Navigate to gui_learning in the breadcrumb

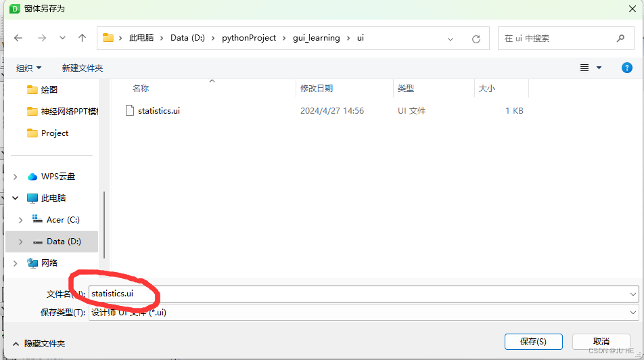point(317,38)
